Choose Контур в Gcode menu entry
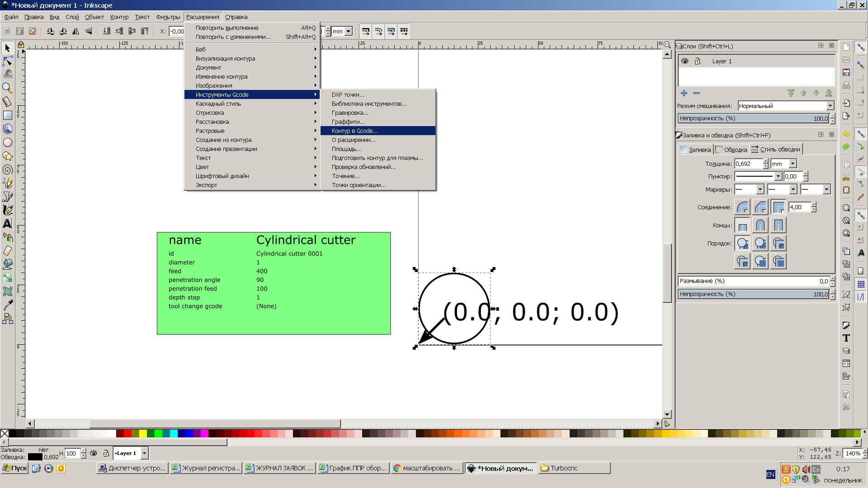Viewport: 868px width, 488px height. 354,131
